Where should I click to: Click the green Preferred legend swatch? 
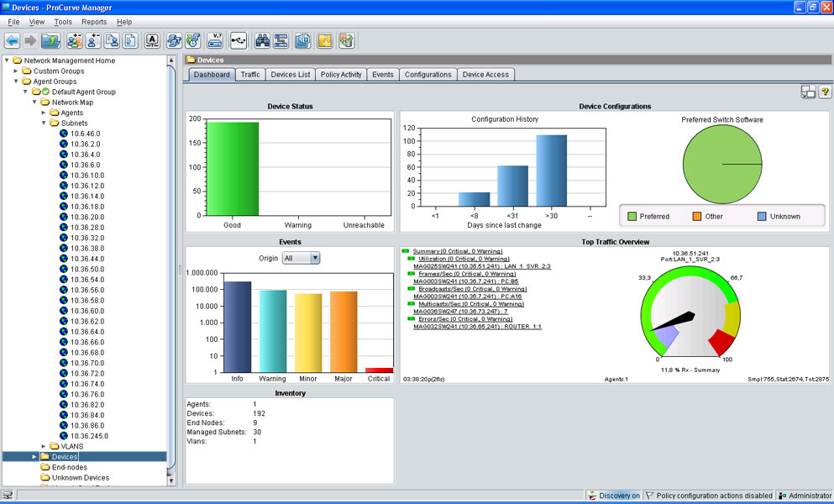(632, 217)
